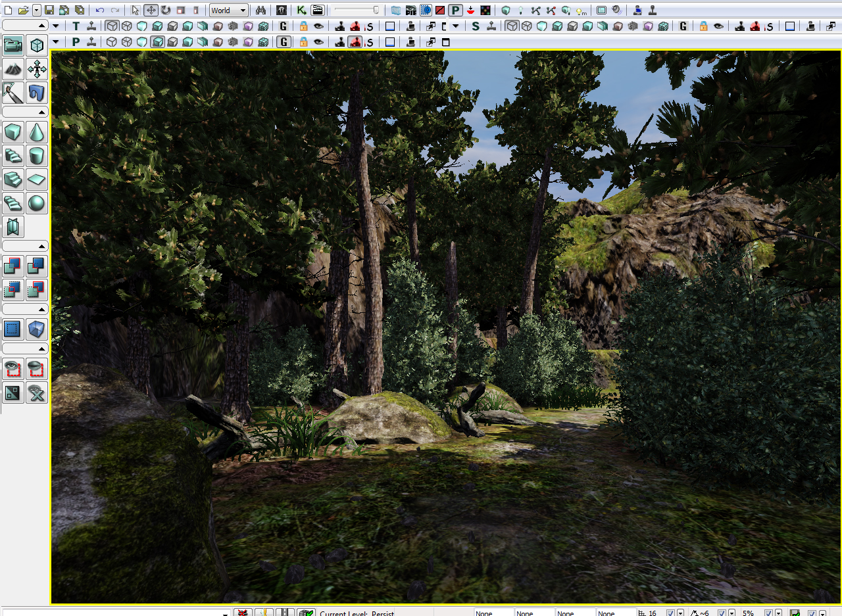This screenshot has height=616, width=842.
Task: Toggle the rotation grid snap checkbox
Action: [x=722, y=612]
